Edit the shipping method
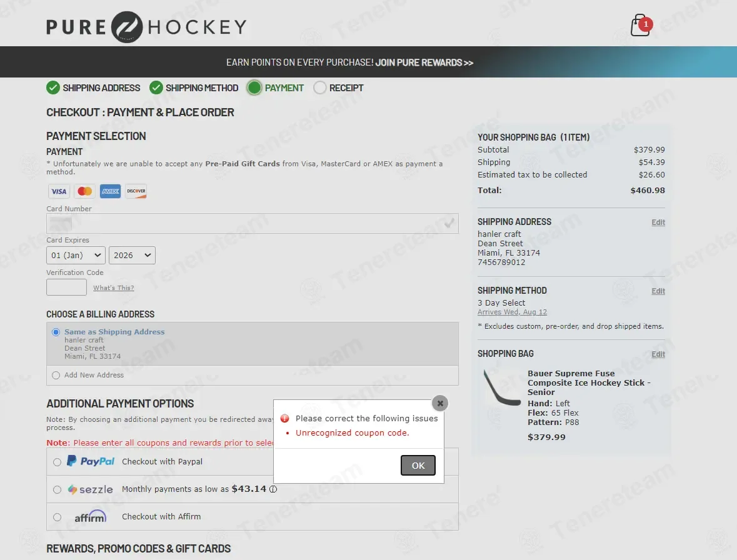Screen dimensions: 737x560 (658, 291)
